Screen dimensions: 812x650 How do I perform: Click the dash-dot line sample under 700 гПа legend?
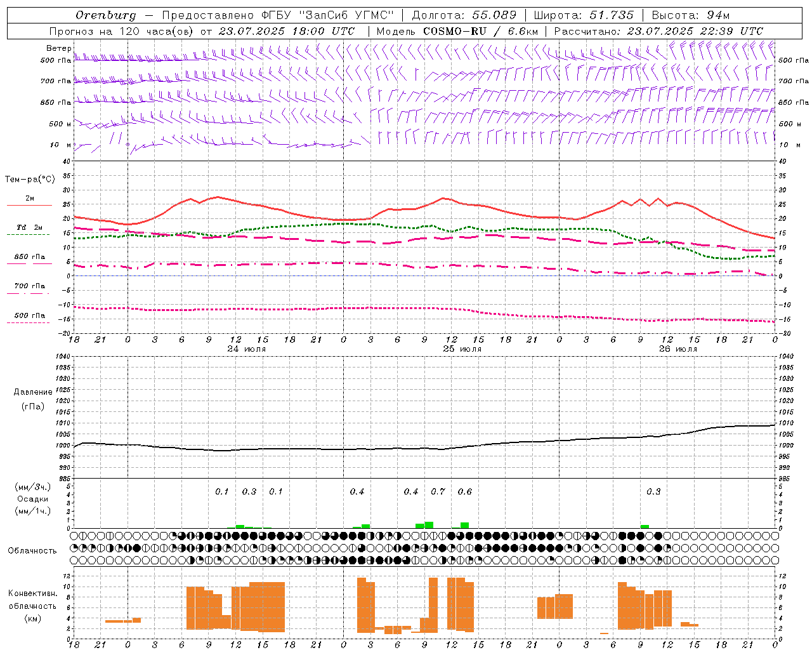click(x=28, y=293)
